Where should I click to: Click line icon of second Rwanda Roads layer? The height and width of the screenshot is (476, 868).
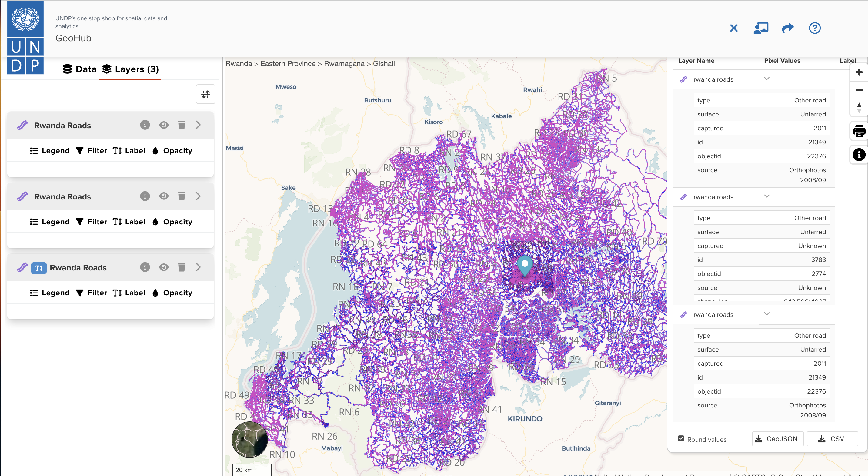tap(22, 196)
